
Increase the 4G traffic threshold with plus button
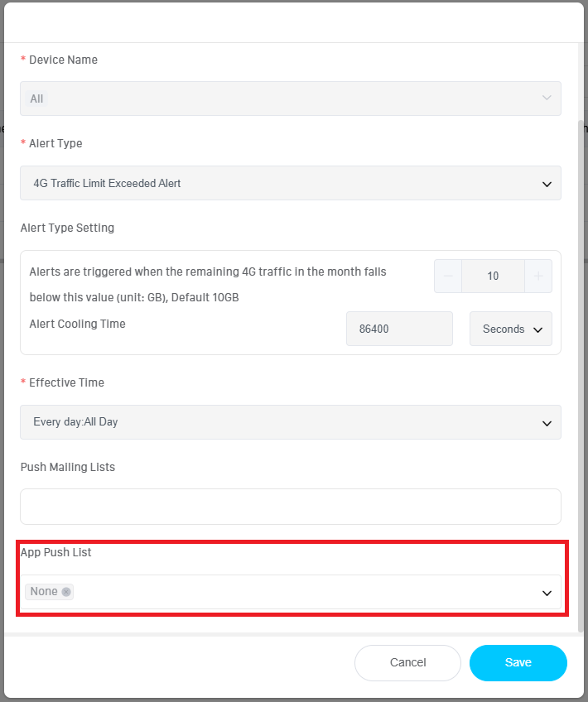point(538,276)
